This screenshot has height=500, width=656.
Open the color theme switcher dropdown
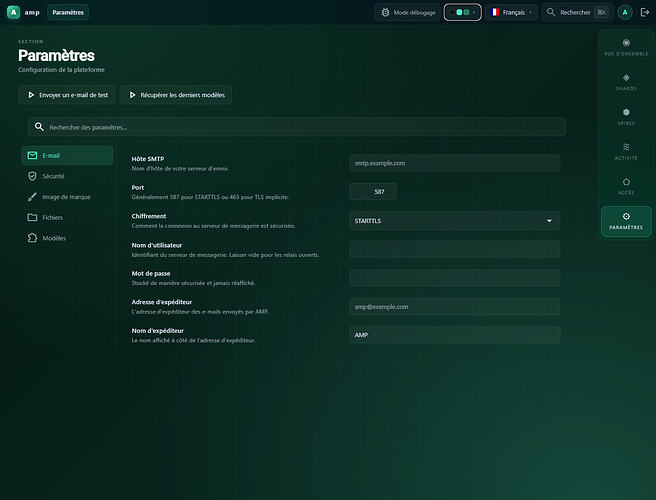coord(462,13)
